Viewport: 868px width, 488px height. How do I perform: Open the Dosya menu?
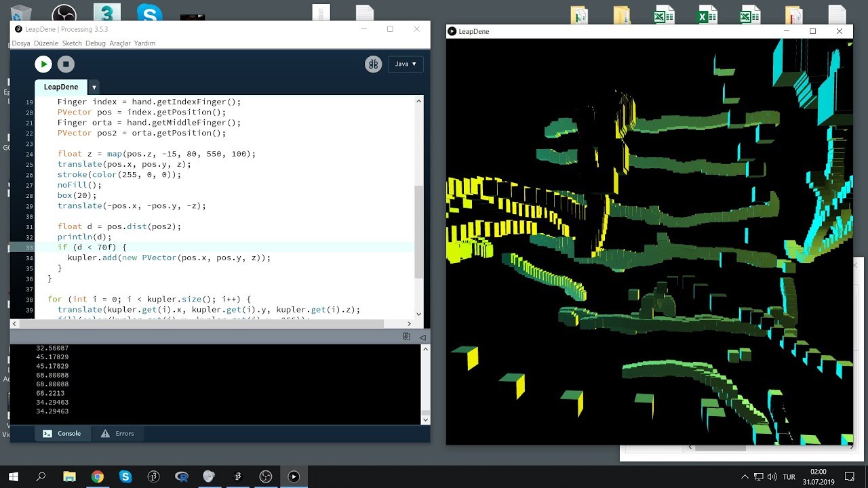(x=21, y=43)
